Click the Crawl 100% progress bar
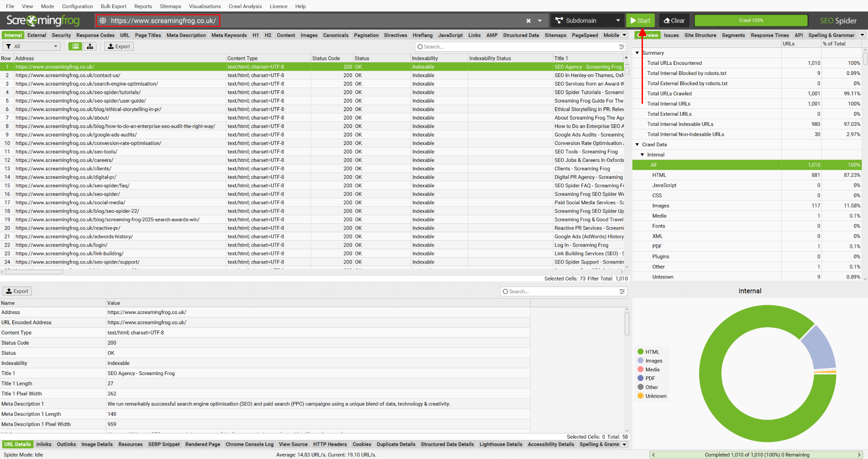The image size is (868, 459). 751,20
